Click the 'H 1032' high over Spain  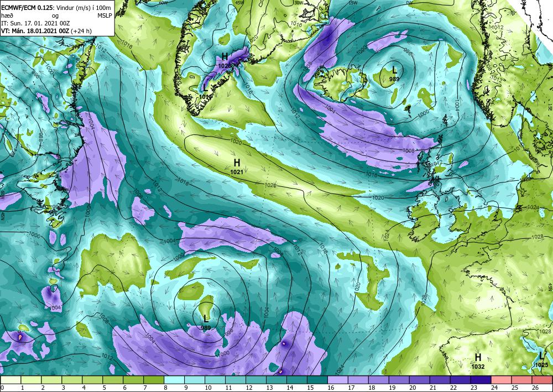coord(478,362)
